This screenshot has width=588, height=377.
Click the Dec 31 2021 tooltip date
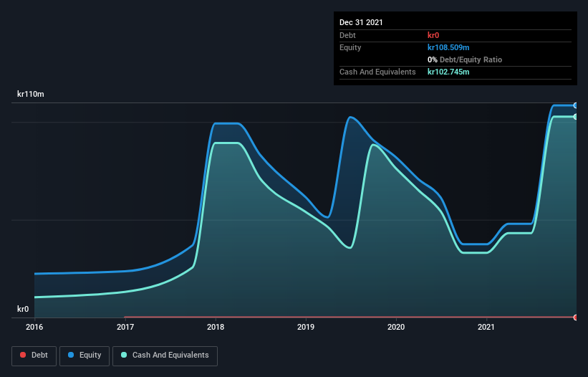point(361,22)
